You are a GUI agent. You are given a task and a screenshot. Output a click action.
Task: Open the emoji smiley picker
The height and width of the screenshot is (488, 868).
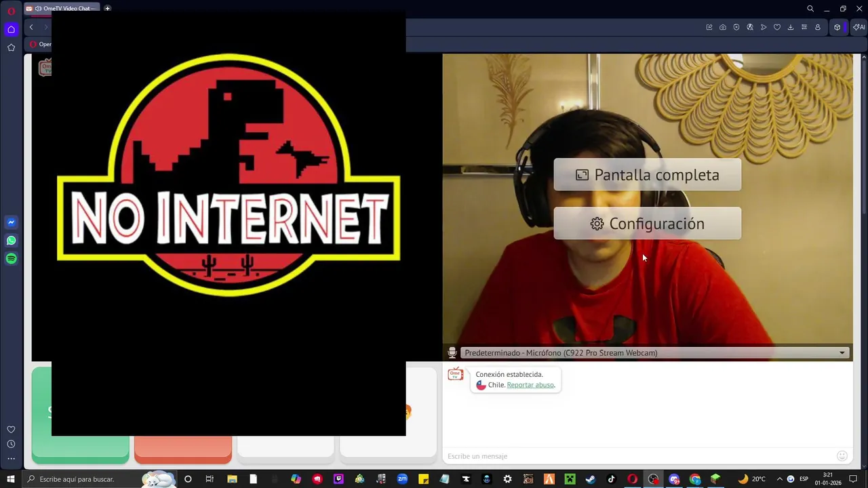click(x=842, y=456)
